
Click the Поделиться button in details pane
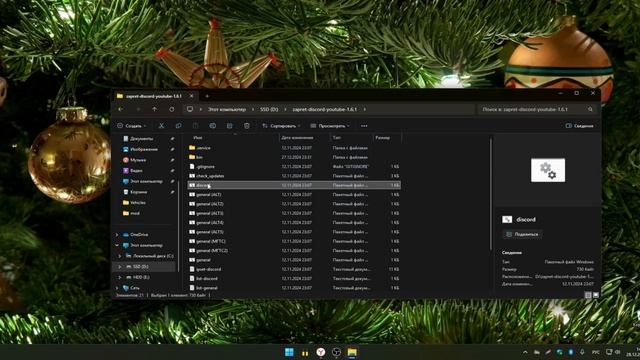click(x=522, y=234)
